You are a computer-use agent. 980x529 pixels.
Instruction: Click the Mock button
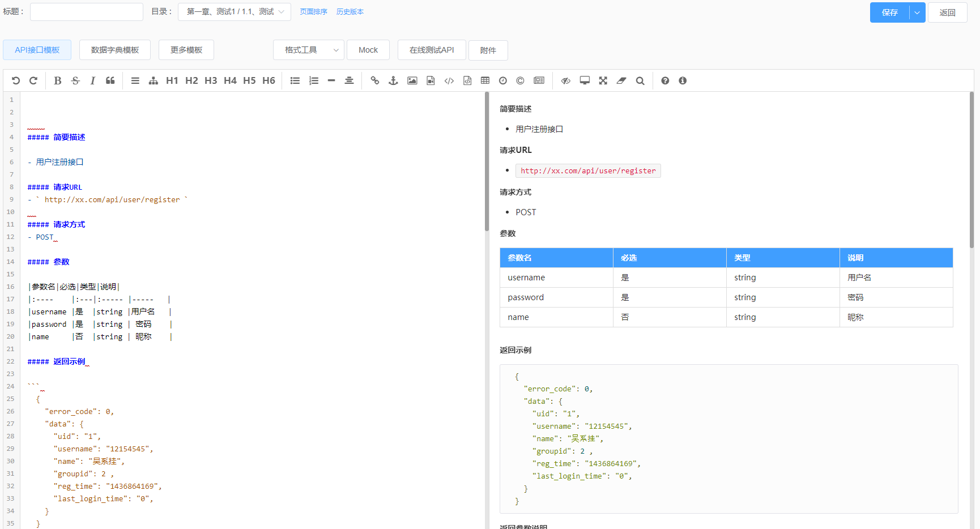368,50
